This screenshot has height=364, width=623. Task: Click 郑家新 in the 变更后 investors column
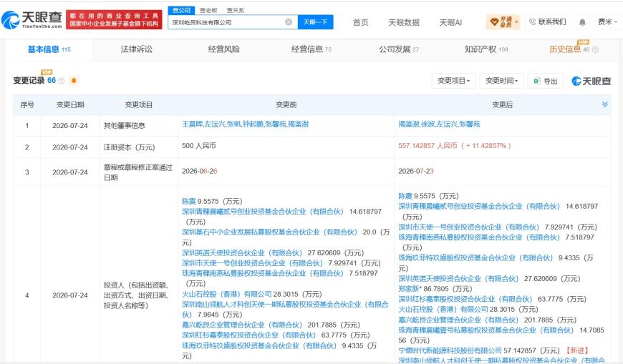point(409,289)
